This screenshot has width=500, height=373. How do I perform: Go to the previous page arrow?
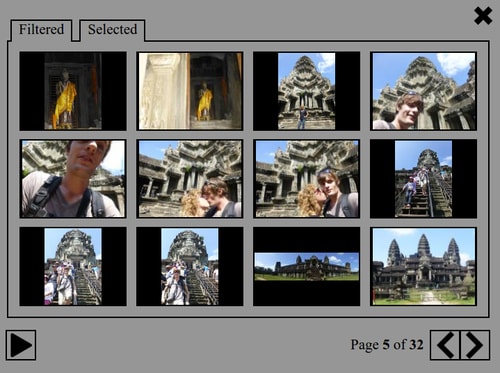pos(445,345)
